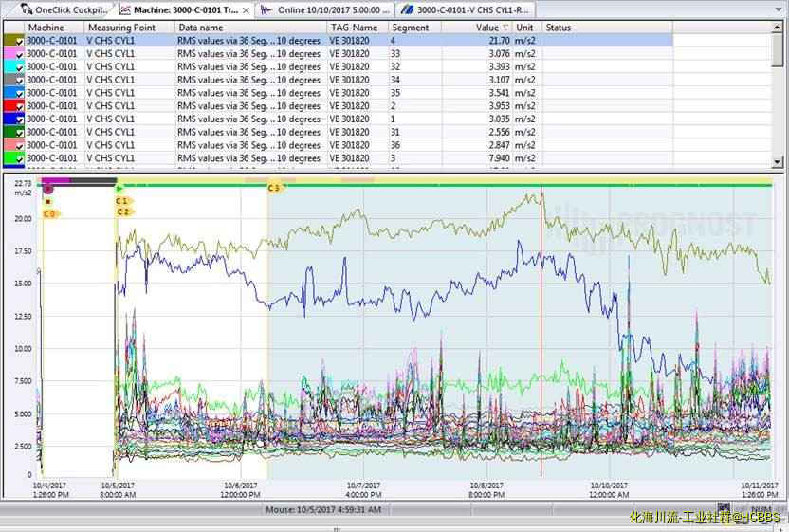Select the C3 chart marker
Image resolution: width=789 pixels, height=532 pixels.
pyautogui.click(x=274, y=188)
